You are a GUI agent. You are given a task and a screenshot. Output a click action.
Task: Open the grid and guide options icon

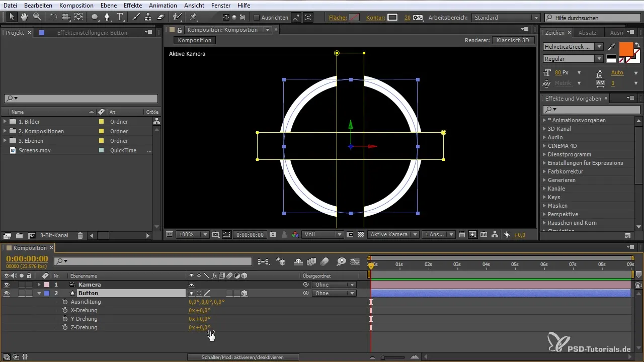[215, 235]
